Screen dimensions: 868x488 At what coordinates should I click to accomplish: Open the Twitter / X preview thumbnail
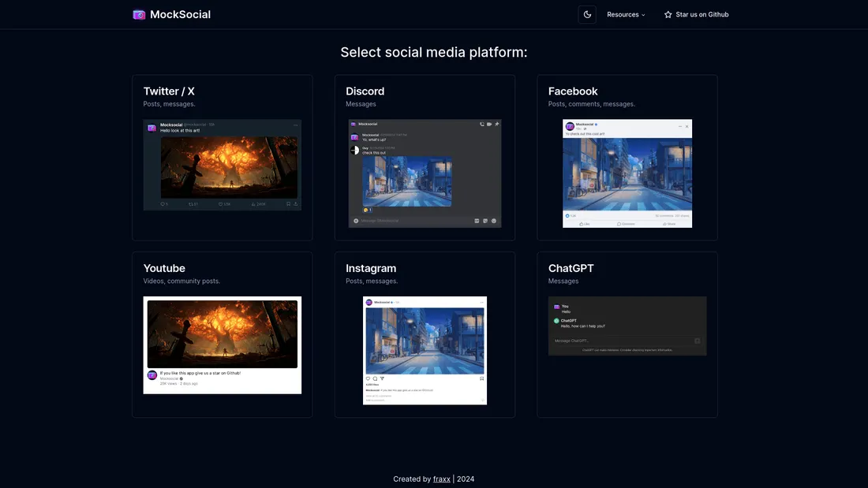(223, 165)
